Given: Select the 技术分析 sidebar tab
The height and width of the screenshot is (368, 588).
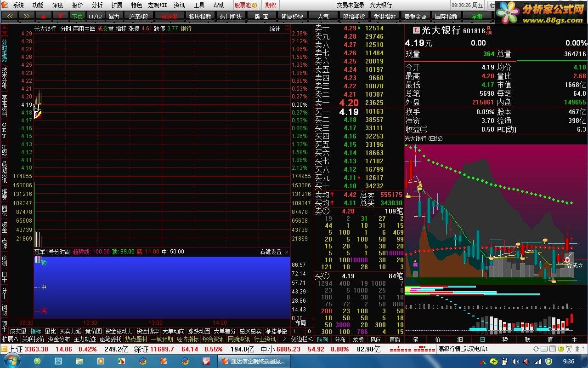Looking at the screenshot, I should 4,78.
